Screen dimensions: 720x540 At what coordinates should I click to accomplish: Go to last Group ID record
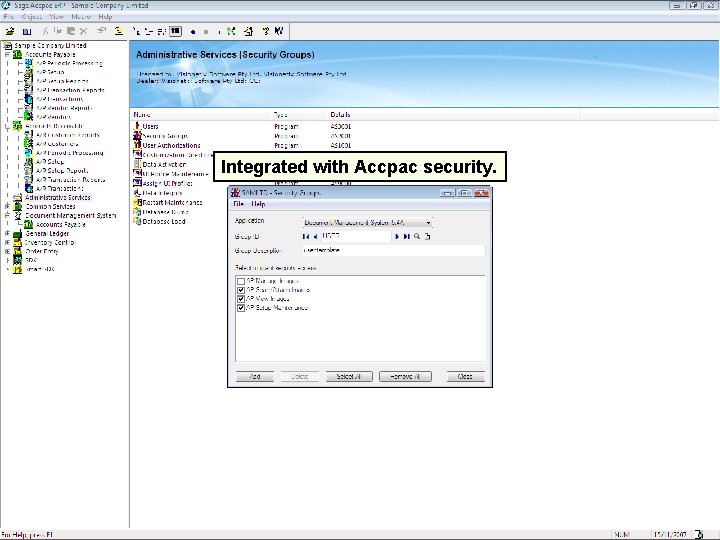(x=406, y=236)
